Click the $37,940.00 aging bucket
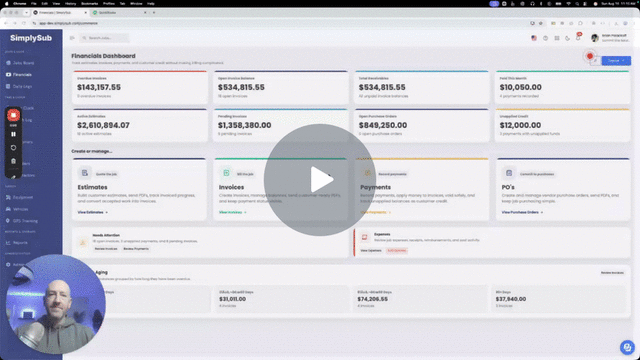The height and width of the screenshot is (360, 640). (x=558, y=299)
